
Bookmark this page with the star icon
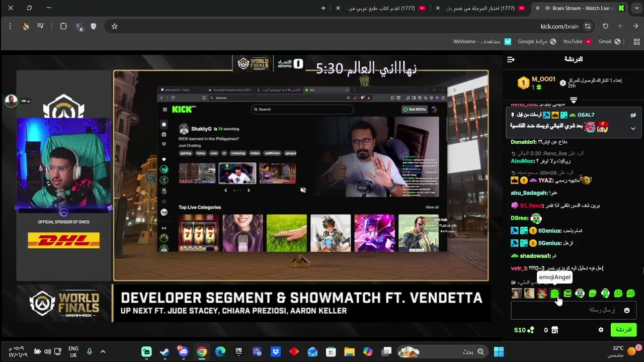(x=114, y=26)
